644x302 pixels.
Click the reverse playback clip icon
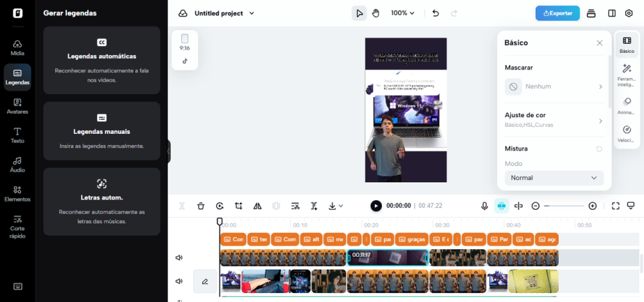pyautogui.click(x=220, y=206)
